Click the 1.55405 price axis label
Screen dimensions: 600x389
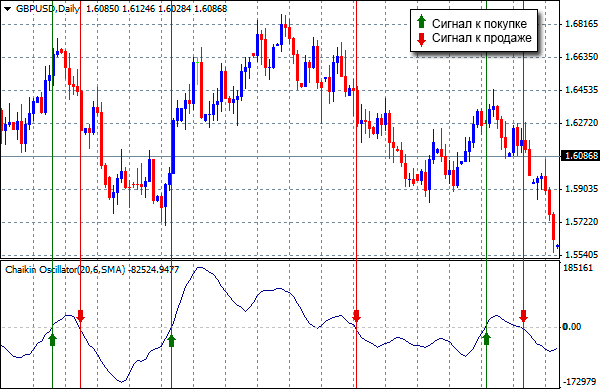581,254
